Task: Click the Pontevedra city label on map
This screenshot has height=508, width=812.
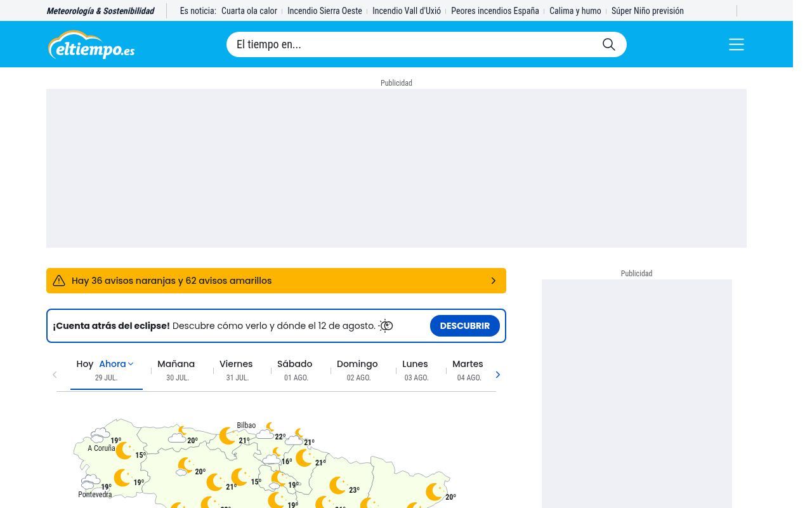Action: coord(95,495)
